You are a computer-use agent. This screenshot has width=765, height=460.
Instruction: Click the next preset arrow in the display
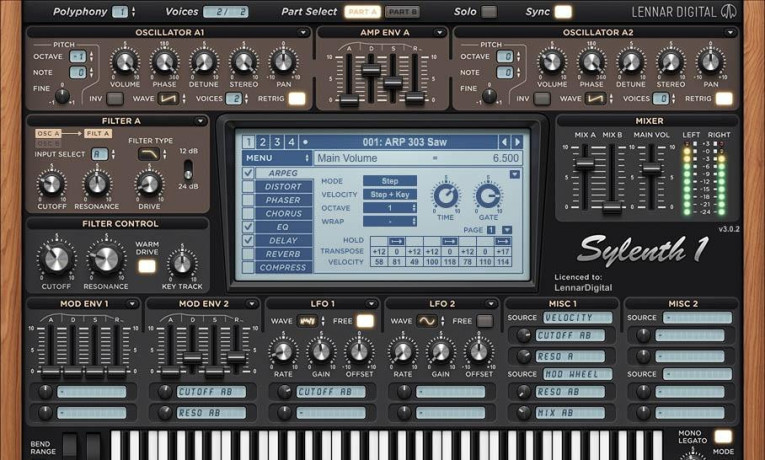click(x=517, y=142)
